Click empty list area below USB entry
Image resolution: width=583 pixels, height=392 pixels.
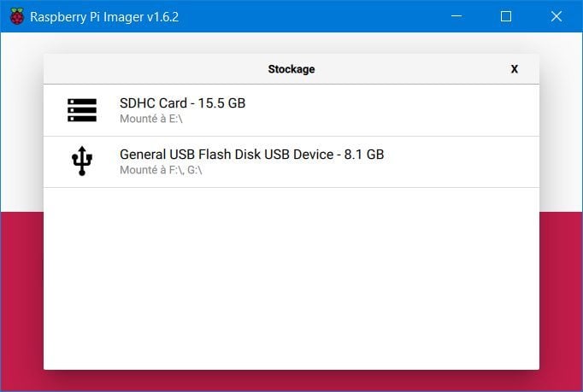[291, 278]
